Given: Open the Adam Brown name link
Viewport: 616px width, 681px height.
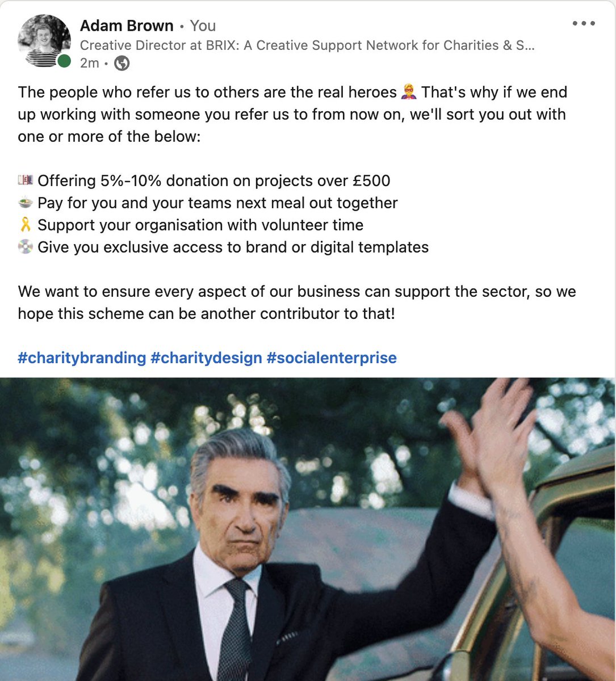Looking at the screenshot, I should click(x=127, y=26).
